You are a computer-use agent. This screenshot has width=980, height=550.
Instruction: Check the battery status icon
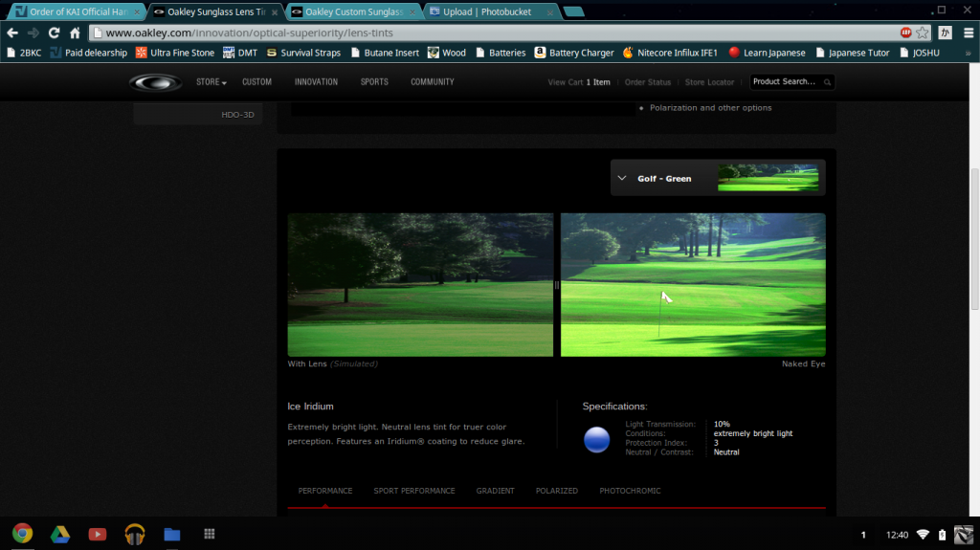point(943,535)
